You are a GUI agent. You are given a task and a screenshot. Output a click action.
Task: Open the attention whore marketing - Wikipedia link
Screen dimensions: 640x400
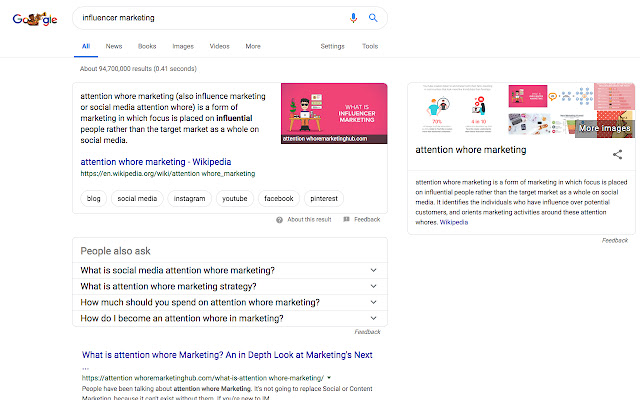[x=156, y=162]
